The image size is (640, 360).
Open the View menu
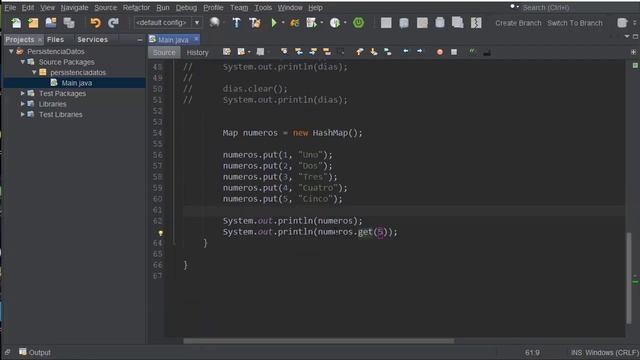point(47,8)
